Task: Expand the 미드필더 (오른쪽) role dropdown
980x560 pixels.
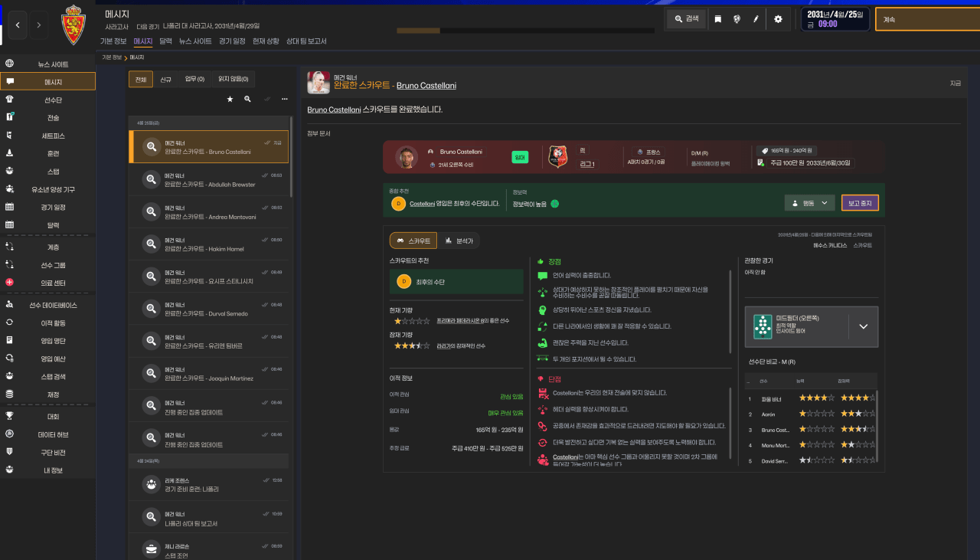Action: click(864, 326)
